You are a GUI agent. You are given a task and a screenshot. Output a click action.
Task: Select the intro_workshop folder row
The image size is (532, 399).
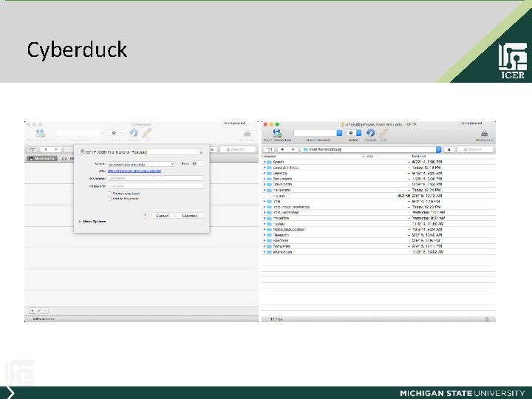378,212
